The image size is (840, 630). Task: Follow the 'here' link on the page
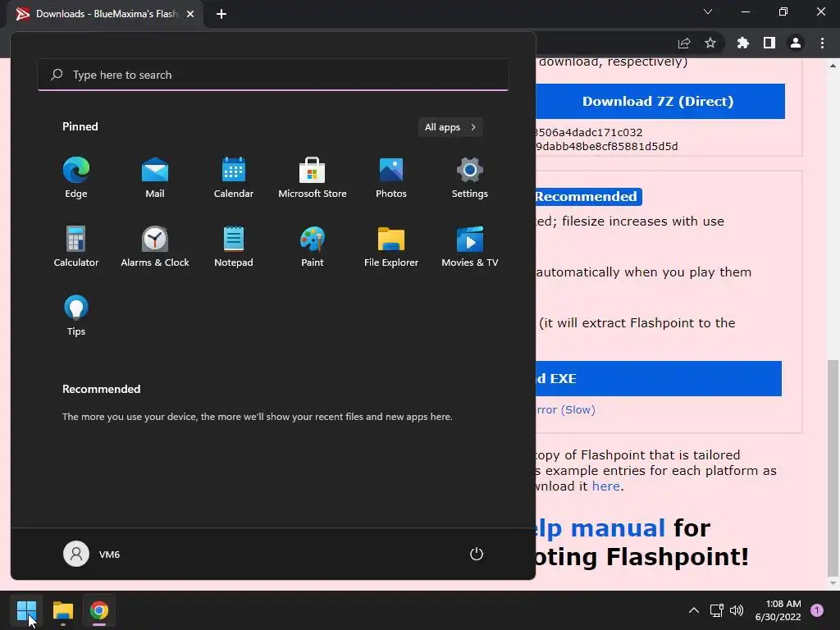pyautogui.click(x=606, y=486)
